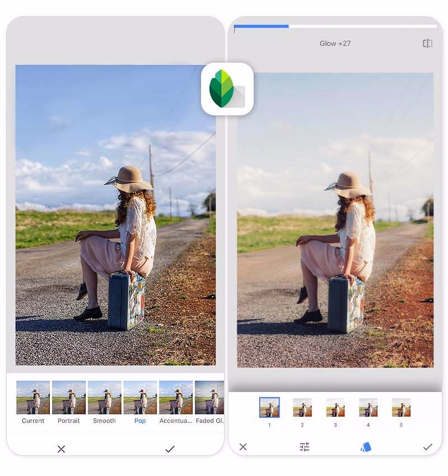Viewport: 448px width, 476px height.
Task: Dismiss the Glow edit using the right X
Action: click(243, 447)
